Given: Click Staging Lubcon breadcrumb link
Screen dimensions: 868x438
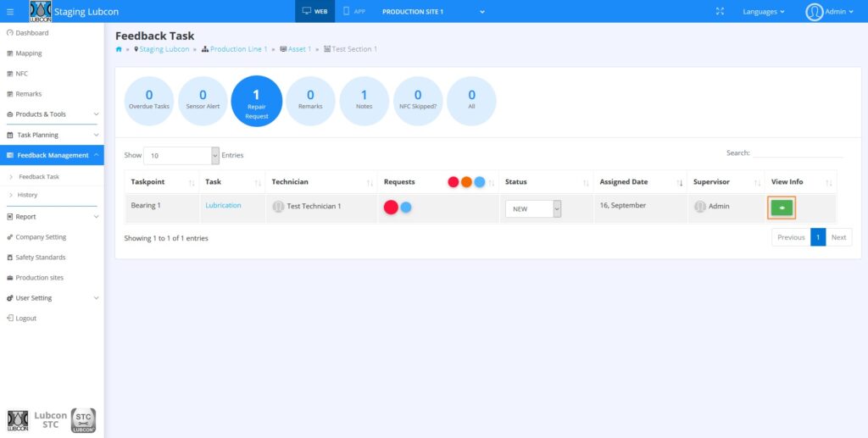Looking at the screenshot, I should coord(164,49).
